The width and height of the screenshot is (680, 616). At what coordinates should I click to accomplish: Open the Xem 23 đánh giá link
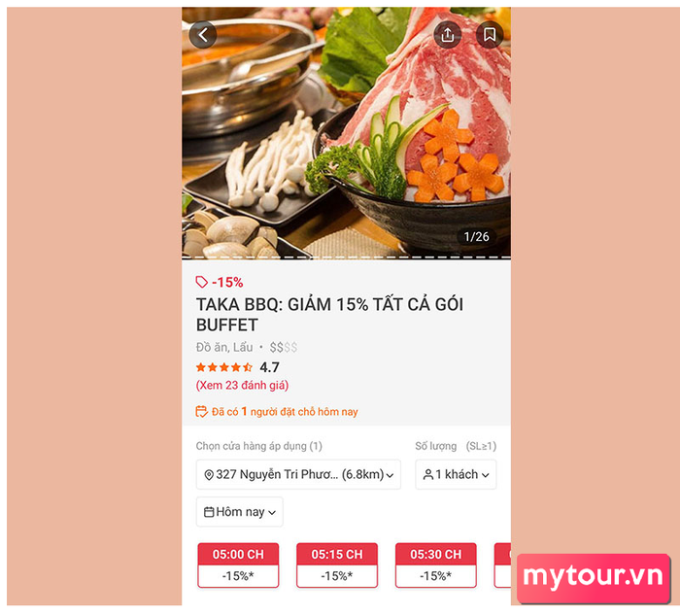point(243,385)
